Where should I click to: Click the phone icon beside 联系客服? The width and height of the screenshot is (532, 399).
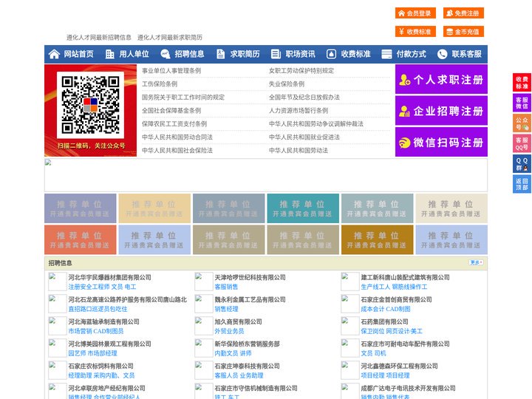pyautogui.click(x=442, y=54)
